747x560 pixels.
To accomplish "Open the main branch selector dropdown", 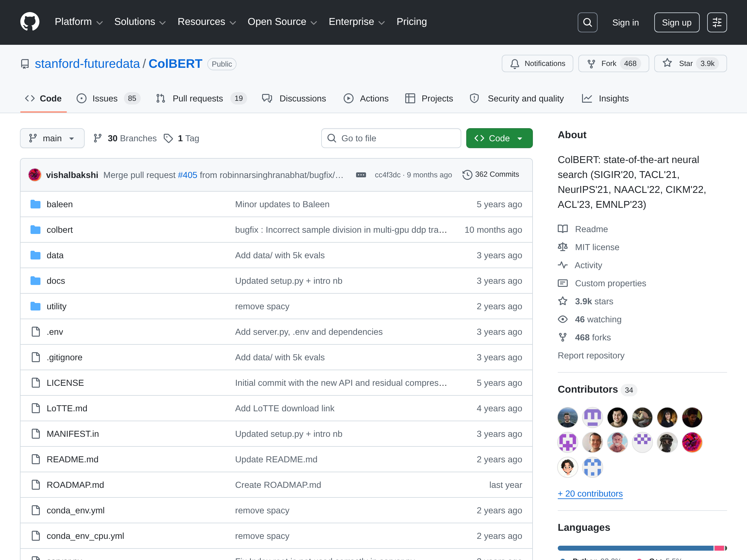I will click(x=52, y=138).
